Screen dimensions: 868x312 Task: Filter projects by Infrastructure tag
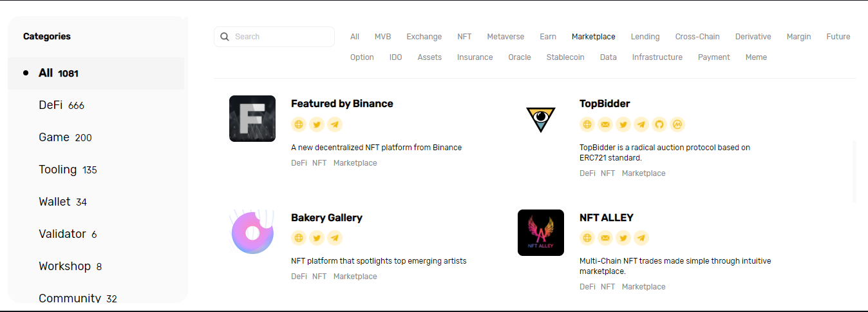pos(657,57)
